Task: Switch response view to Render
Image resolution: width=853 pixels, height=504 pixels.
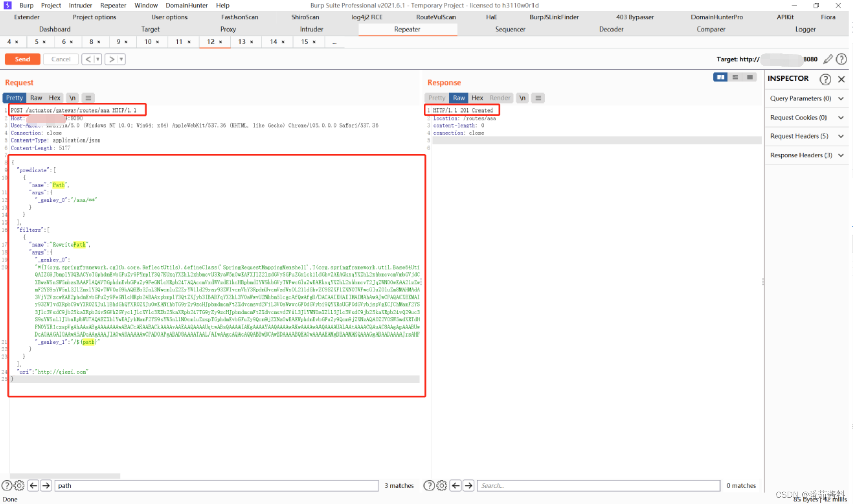Action: (499, 98)
